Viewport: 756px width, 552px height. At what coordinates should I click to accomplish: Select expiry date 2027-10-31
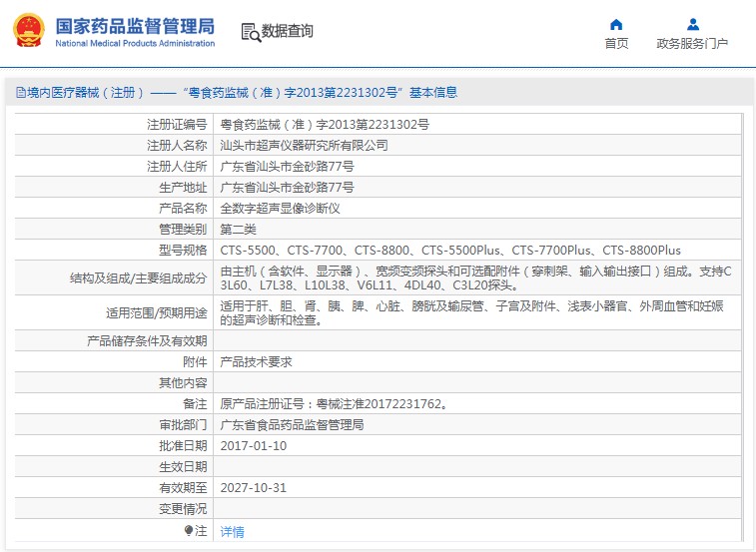pyautogui.click(x=253, y=488)
